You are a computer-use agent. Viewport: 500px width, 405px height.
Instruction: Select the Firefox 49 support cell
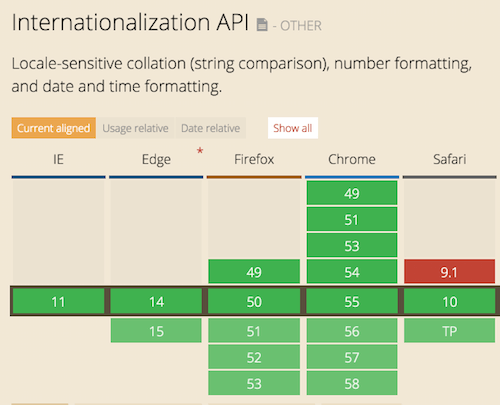(x=254, y=272)
